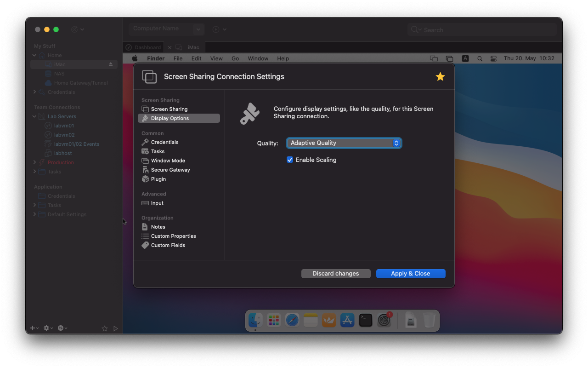Select the Screen Sharing settings page
588x368 pixels.
[170, 109]
